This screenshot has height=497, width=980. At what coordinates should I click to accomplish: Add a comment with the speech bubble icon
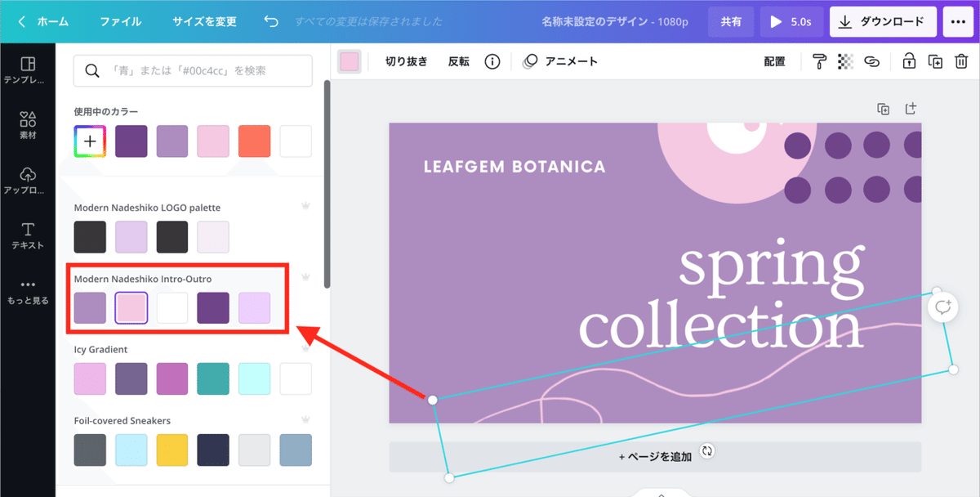click(x=943, y=307)
